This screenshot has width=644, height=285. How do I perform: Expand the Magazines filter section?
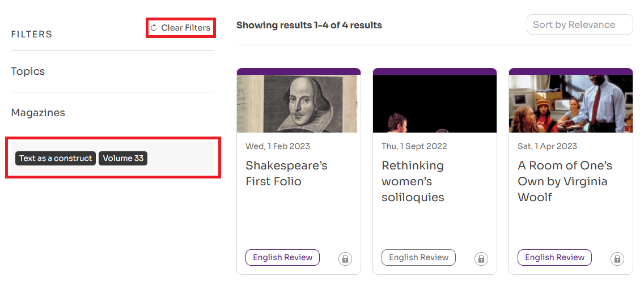click(x=38, y=113)
